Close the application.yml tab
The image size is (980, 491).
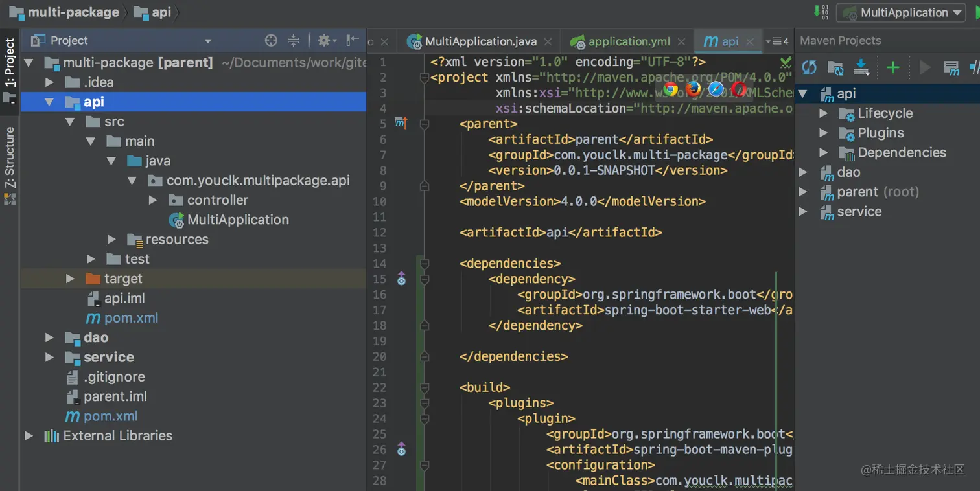coord(681,41)
